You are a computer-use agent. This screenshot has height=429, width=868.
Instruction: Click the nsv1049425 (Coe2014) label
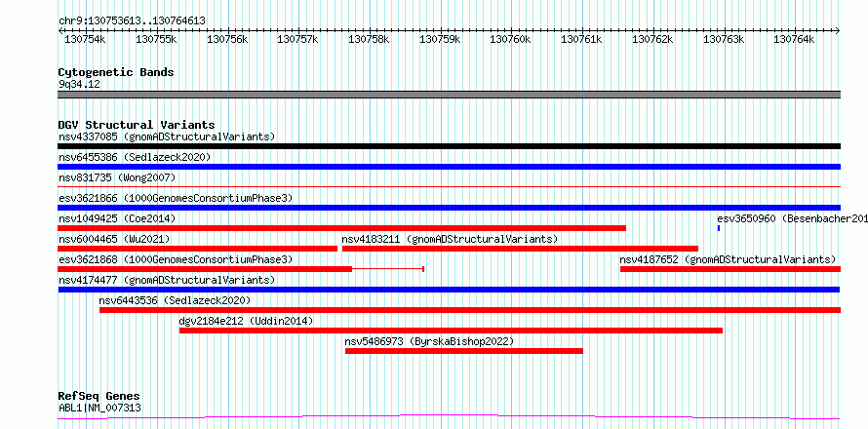117,218
